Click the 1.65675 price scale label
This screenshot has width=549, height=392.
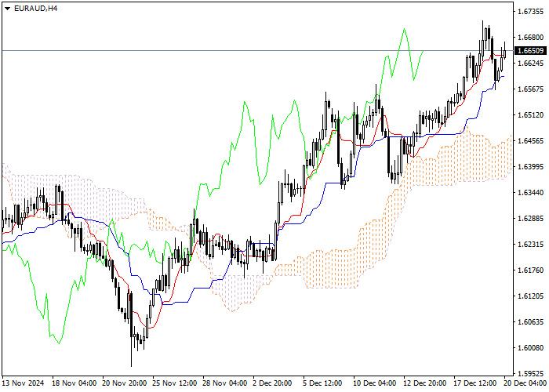coord(531,89)
